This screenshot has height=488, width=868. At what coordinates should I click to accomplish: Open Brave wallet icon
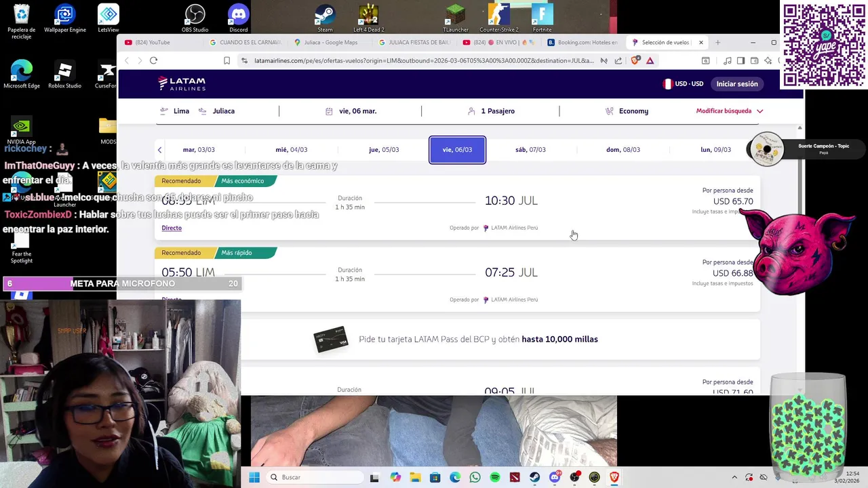(x=754, y=60)
